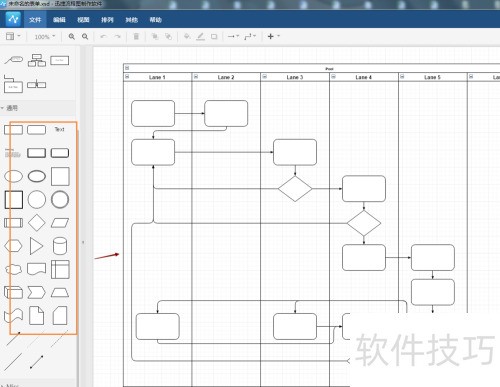The image size is (500, 387).
Task: Pick the Text shape in palette
Action: (x=60, y=129)
